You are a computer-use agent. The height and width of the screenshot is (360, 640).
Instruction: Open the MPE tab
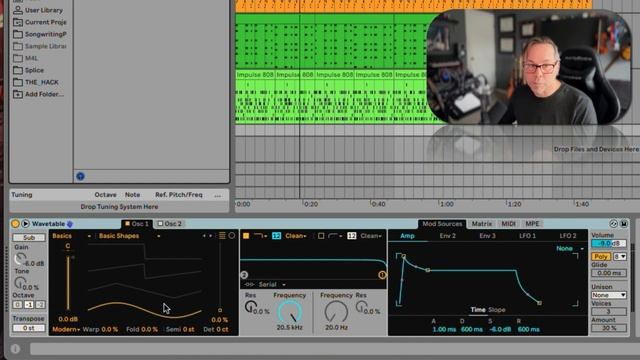coord(532,224)
